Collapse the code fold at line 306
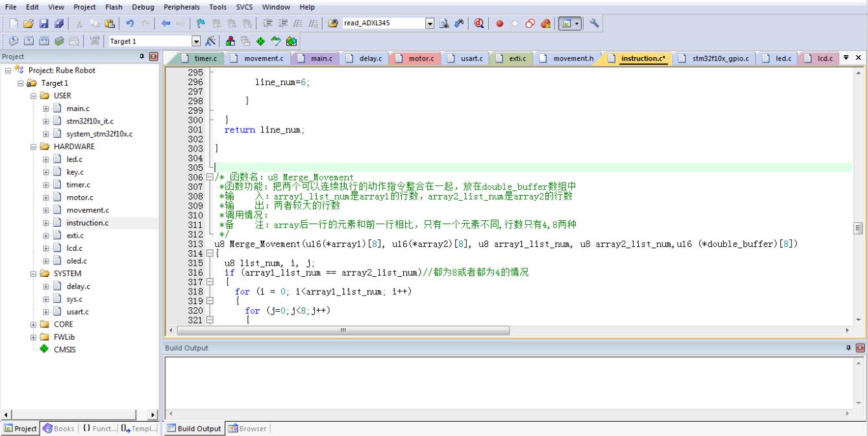The image size is (868, 436). (209, 177)
